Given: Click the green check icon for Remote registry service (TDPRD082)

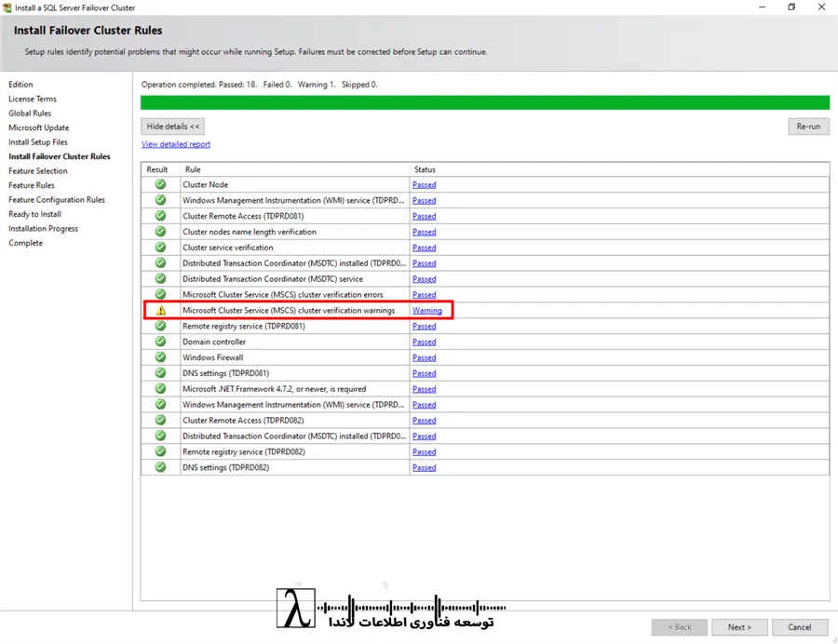Looking at the screenshot, I should point(160,451).
